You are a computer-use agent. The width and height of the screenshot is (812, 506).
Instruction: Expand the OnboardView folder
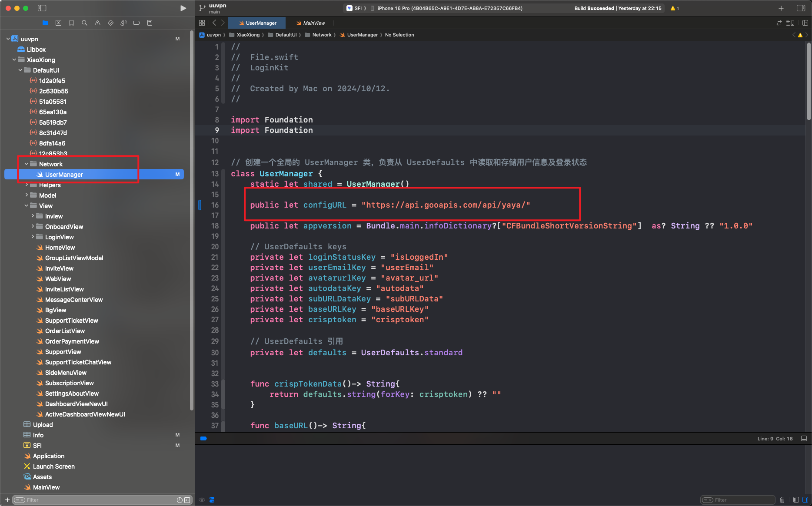click(x=33, y=227)
